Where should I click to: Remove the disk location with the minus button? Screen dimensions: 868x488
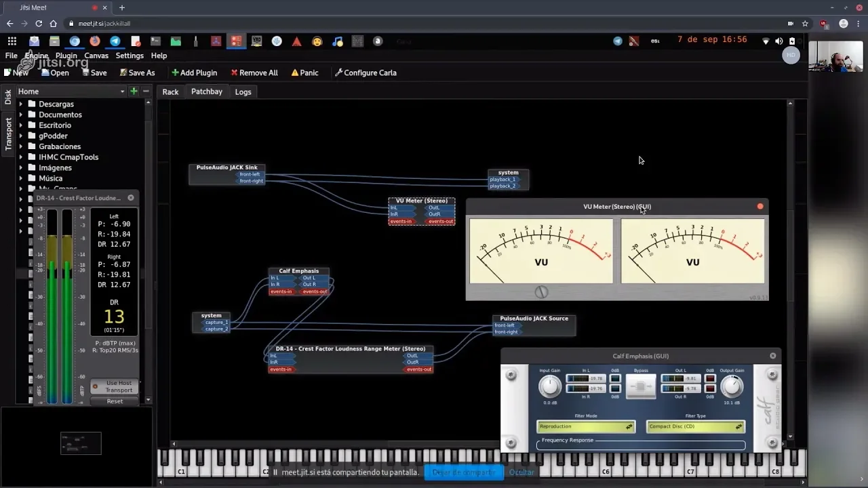[146, 91]
